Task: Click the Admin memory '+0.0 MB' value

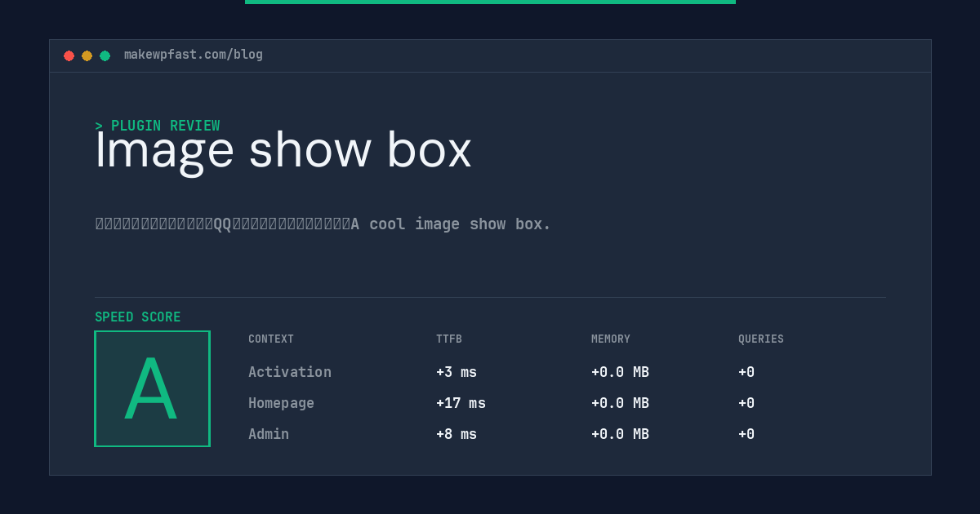Action: pos(620,434)
